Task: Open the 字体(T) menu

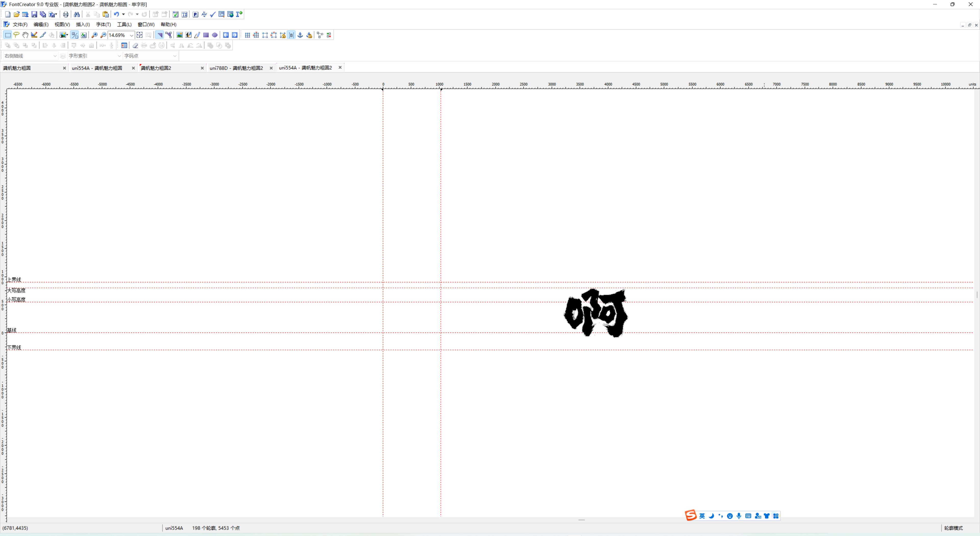Action: [103, 24]
